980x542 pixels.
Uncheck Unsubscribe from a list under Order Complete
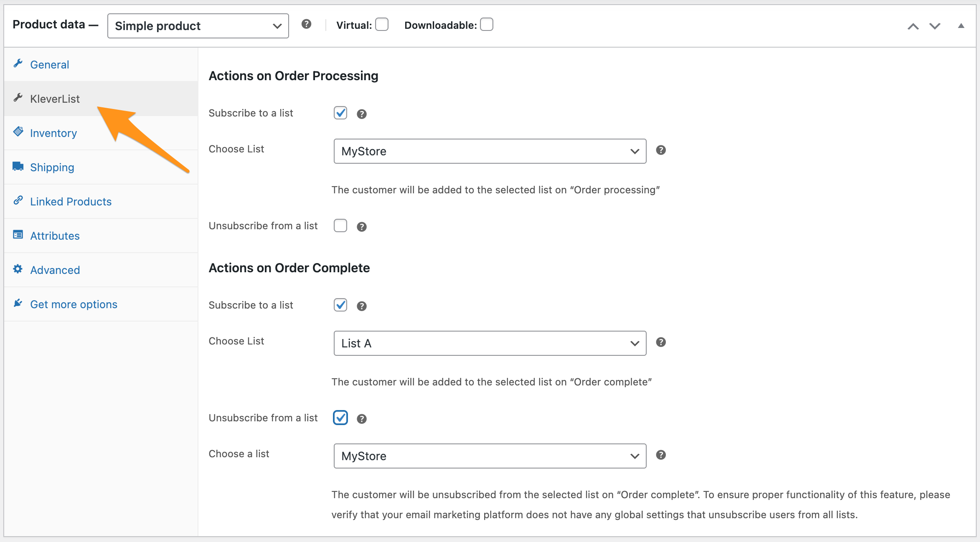(340, 418)
